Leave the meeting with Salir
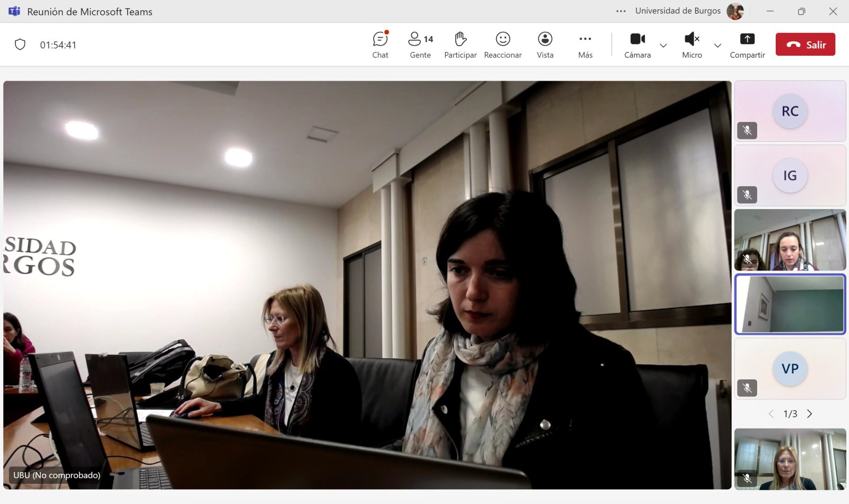Screen dimensions: 849x504 805,45
